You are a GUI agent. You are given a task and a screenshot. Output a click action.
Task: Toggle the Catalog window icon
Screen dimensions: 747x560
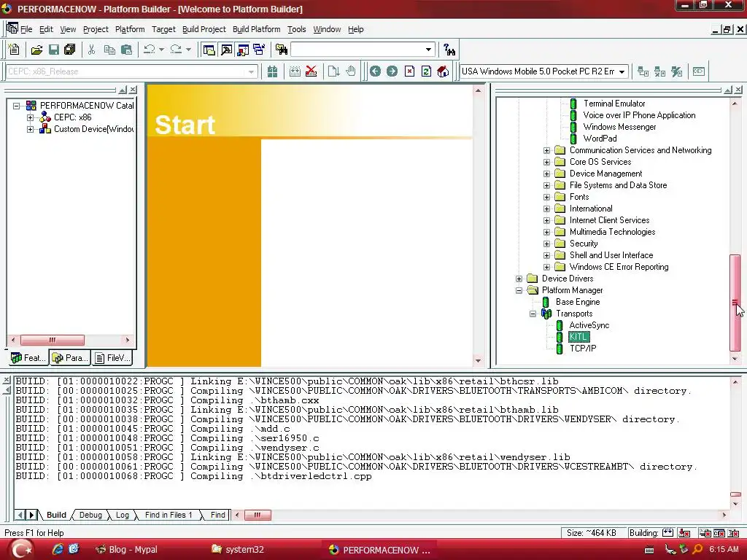point(243,50)
